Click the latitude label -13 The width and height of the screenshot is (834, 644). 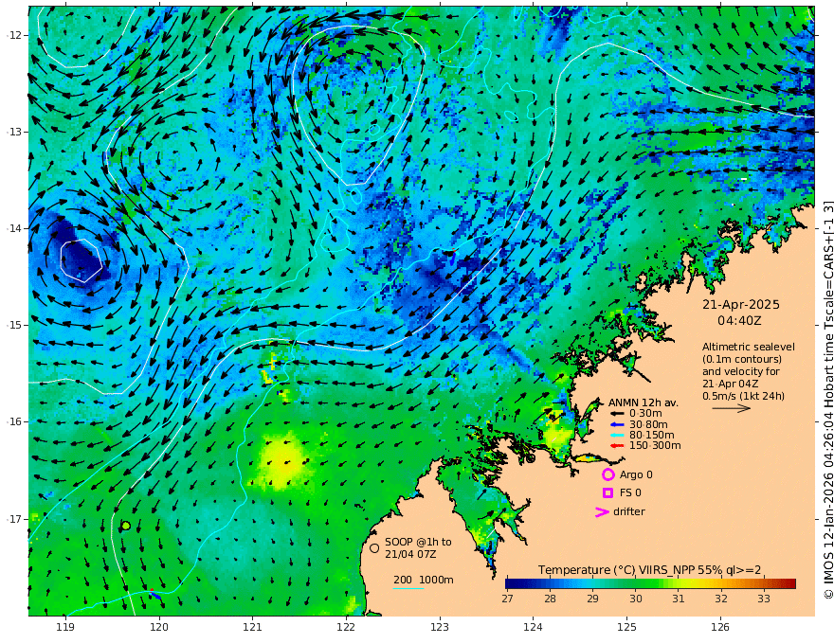(x=14, y=132)
